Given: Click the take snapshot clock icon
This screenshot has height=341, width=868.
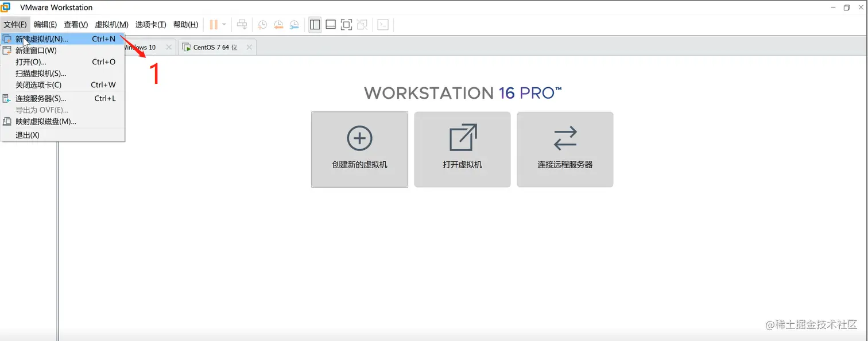Looking at the screenshot, I should [x=262, y=25].
